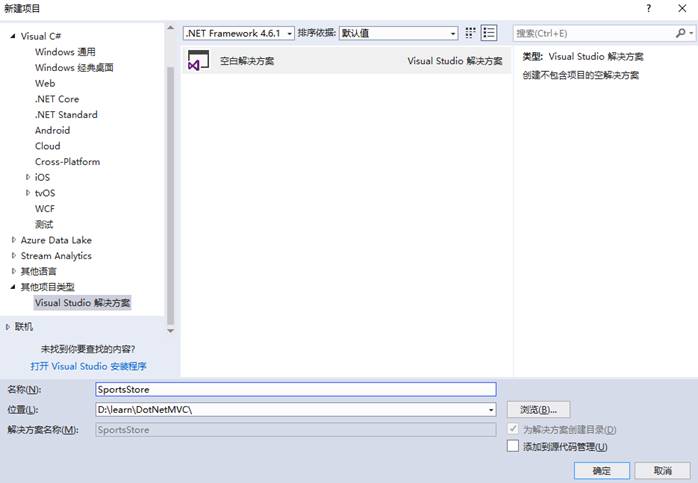The image size is (698, 483).
Task: Click the blank solution template icon
Action: point(198,61)
